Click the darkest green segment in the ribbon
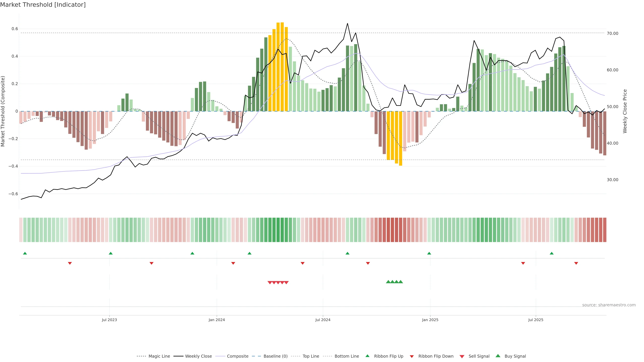Screen dimensions: 644x362 click(x=278, y=230)
